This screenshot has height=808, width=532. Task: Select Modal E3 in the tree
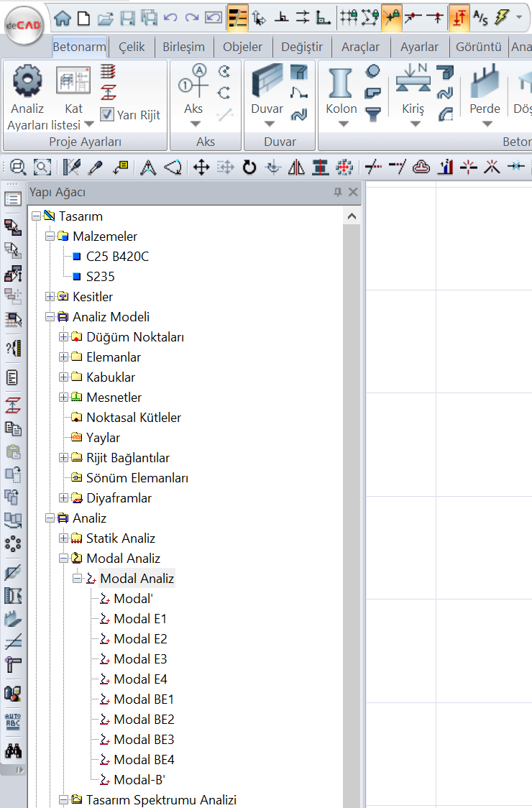[140, 659]
